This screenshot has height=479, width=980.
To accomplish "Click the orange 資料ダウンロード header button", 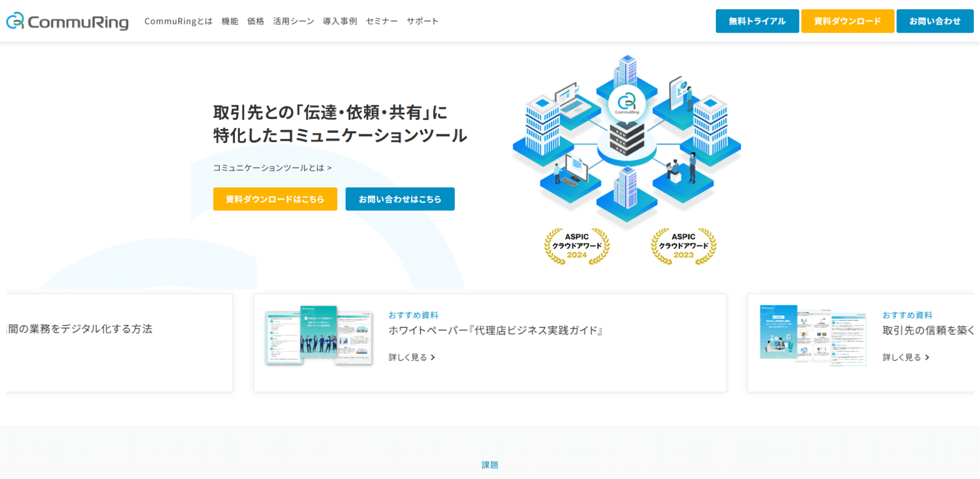I will (x=847, y=21).
